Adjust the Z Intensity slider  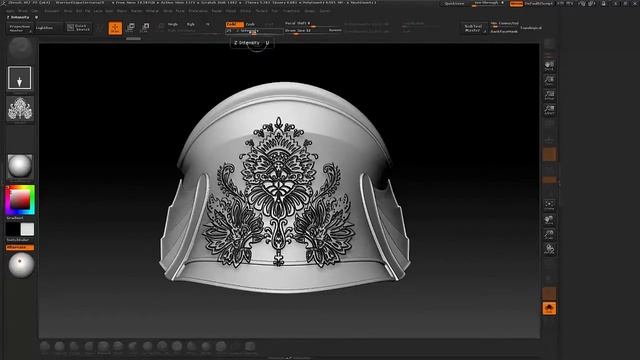(x=254, y=31)
